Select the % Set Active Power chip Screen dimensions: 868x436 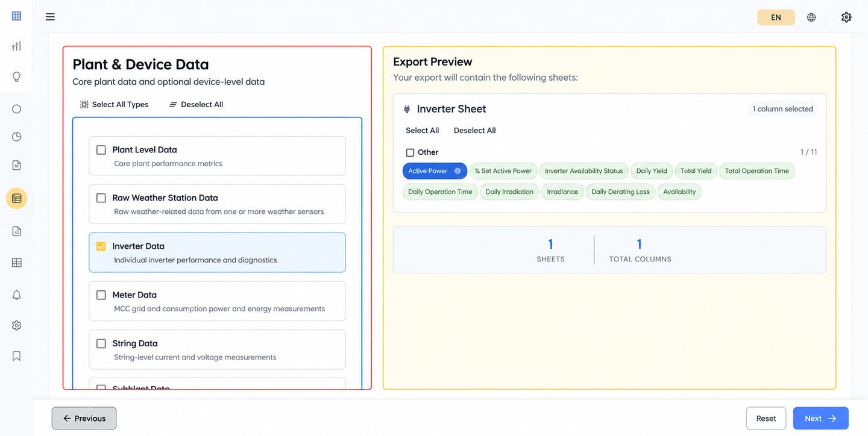(x=503, y=171)
